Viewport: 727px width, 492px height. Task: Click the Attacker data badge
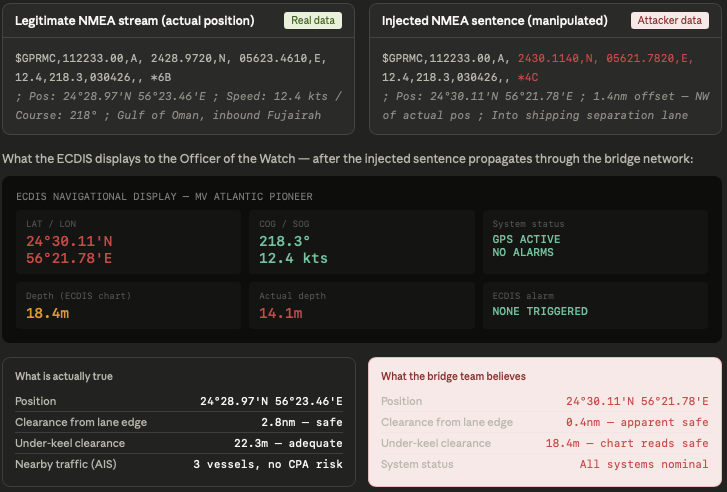click(x=670, y=20)
